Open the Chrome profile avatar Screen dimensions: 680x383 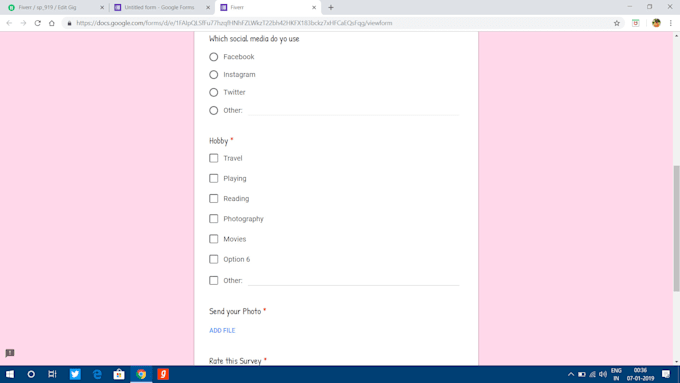click(x=656, y=23)
